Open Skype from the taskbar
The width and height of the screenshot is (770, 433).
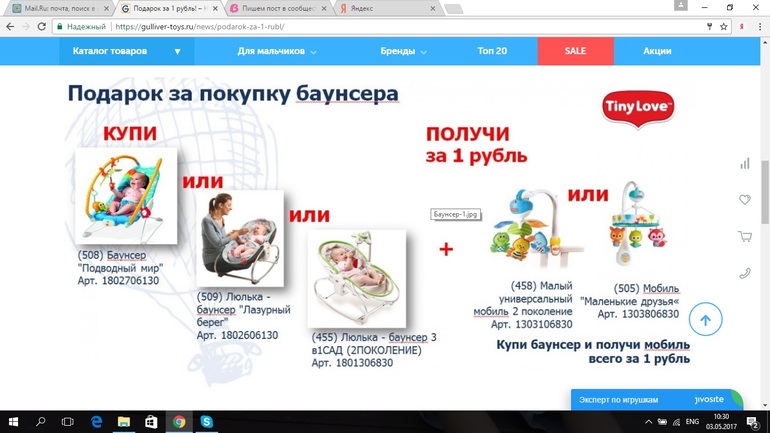206,422
